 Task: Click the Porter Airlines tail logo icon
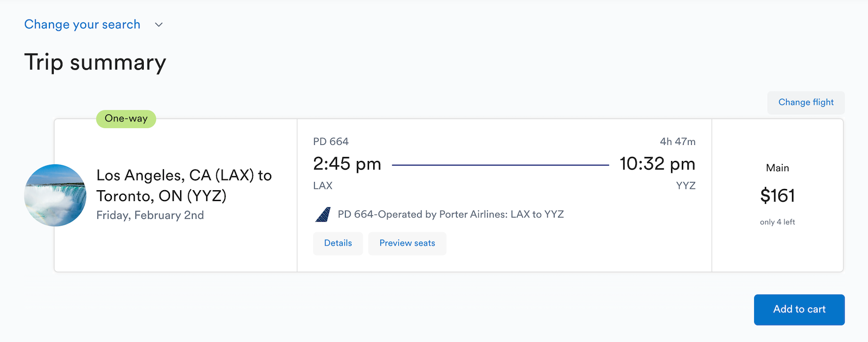point(323,215)
